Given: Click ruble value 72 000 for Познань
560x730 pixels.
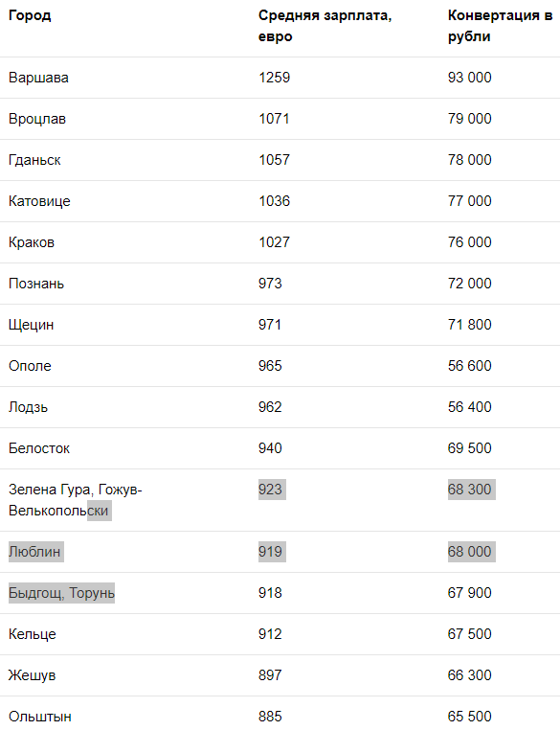Looking at the screenshot, I should click(x=469, y=284).
